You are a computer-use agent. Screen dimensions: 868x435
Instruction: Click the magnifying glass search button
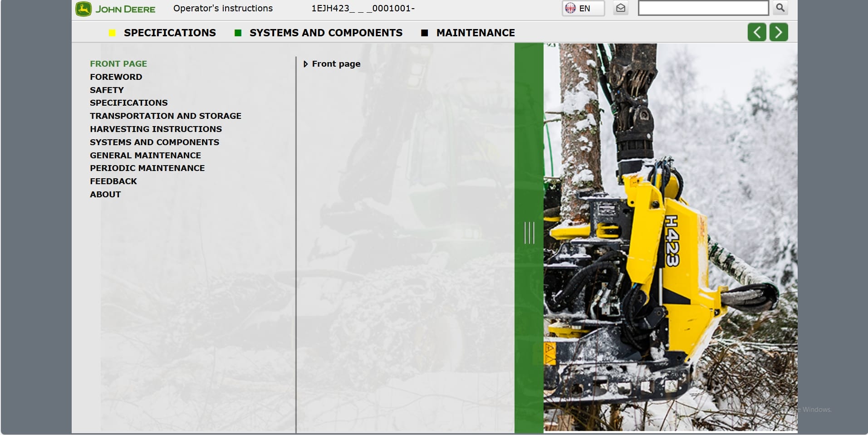(x=780, y=8)
